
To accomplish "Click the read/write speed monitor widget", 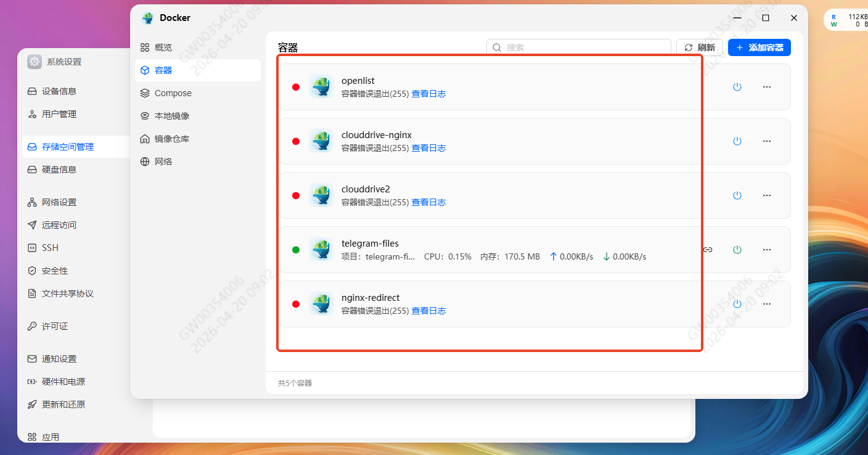I will 846,20.
